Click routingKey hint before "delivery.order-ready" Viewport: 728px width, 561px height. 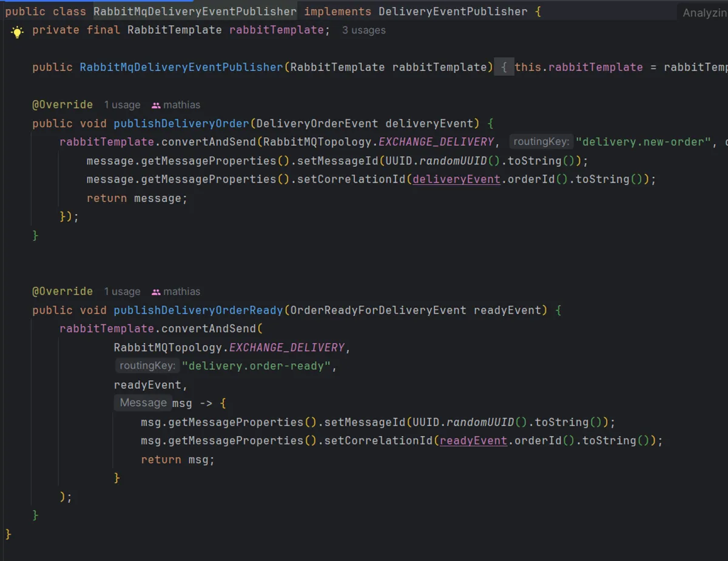147,366
